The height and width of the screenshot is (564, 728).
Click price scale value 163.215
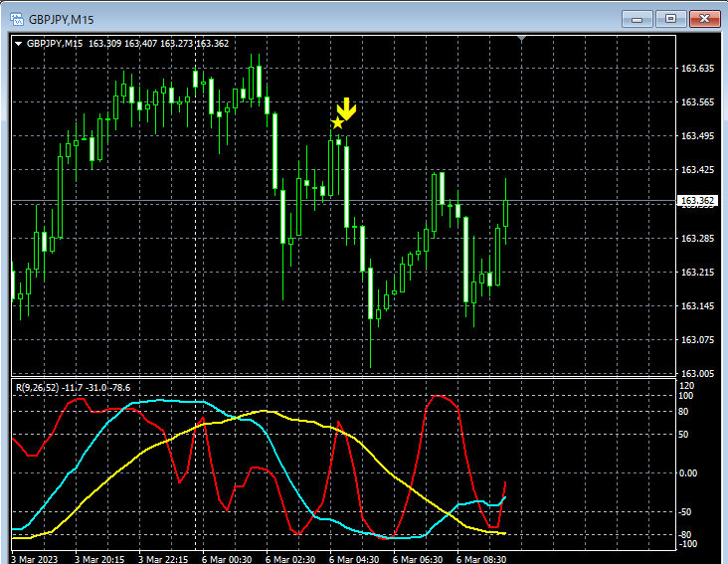697,272
